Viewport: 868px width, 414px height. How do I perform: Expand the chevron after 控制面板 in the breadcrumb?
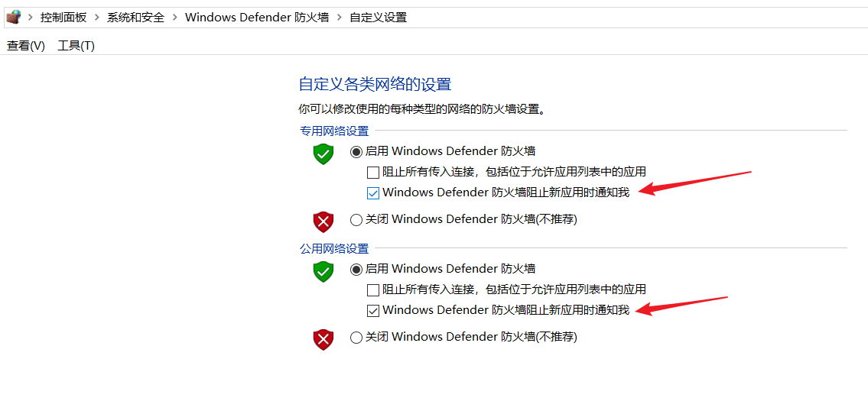point(97,18)
